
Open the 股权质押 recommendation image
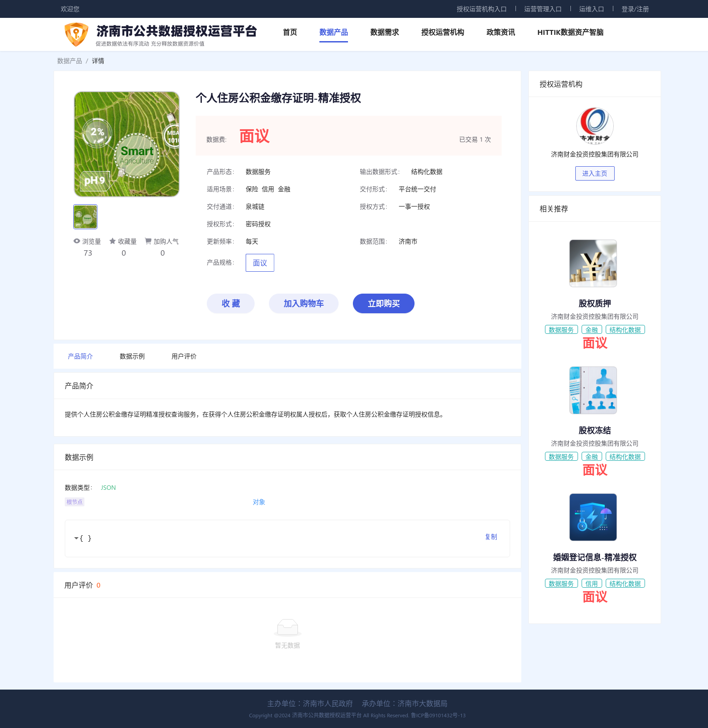(593, 263)
